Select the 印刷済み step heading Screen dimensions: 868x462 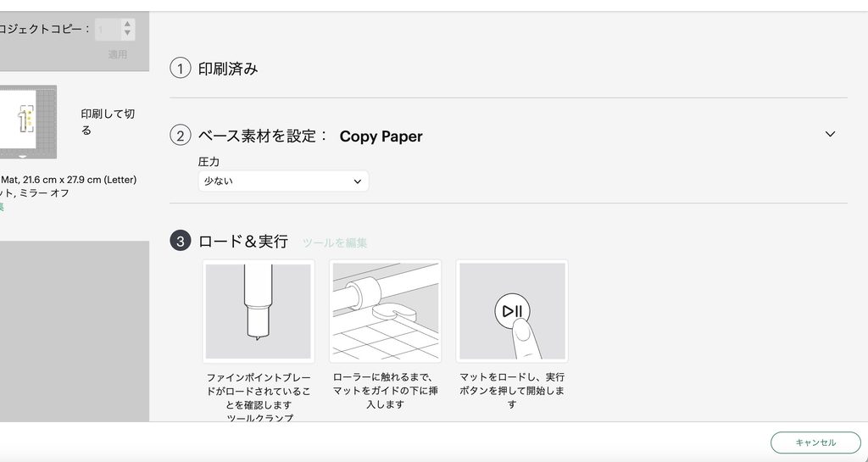[x=228, y=70]
